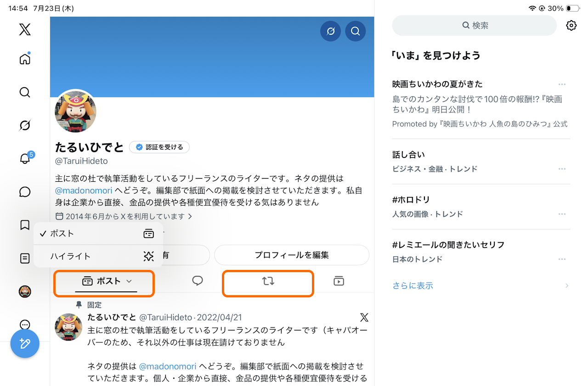This screenshot has width=588, height=386.
Task: Open more options for 話し合い trend
Action: [x=562, y=169]
